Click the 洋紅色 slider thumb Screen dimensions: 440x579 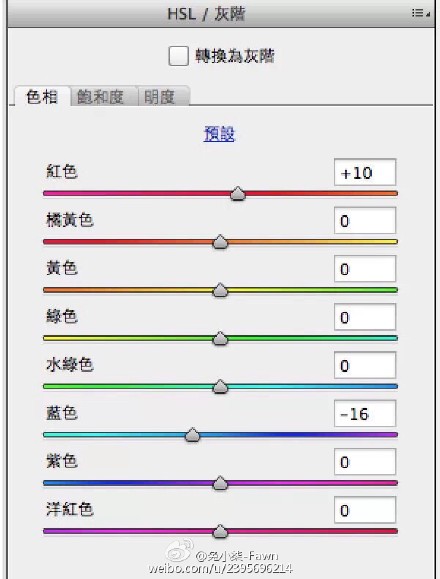220,531
